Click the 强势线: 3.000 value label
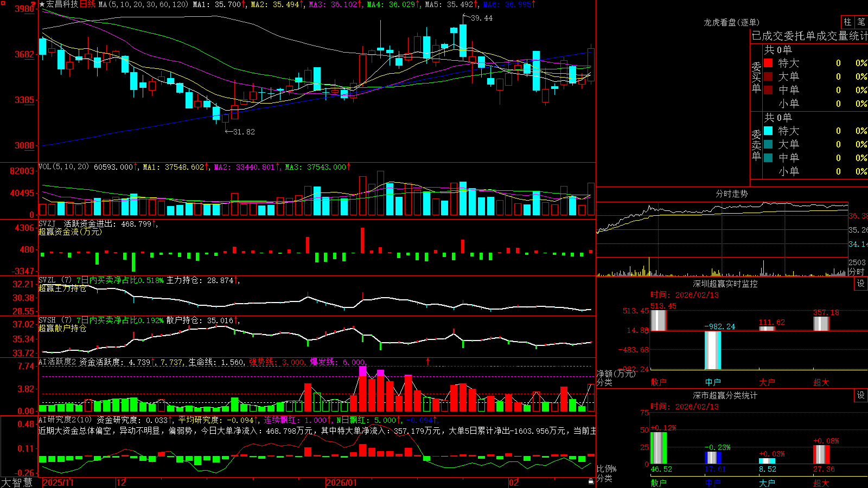 (277, 362)
